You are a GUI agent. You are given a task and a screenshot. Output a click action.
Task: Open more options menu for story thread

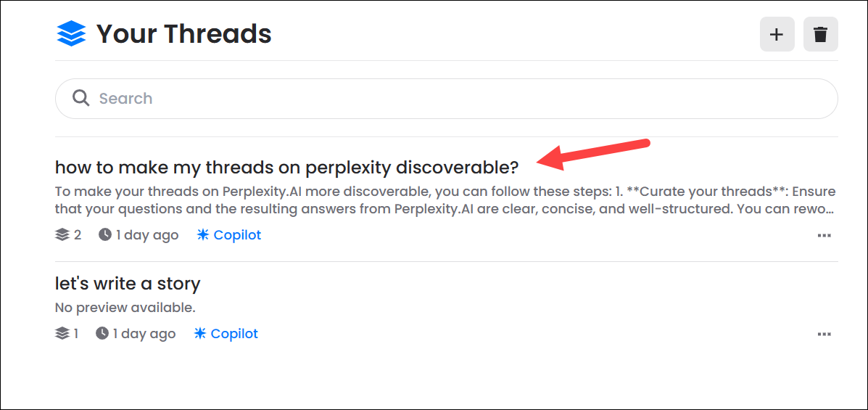click(x=824, y=335)
